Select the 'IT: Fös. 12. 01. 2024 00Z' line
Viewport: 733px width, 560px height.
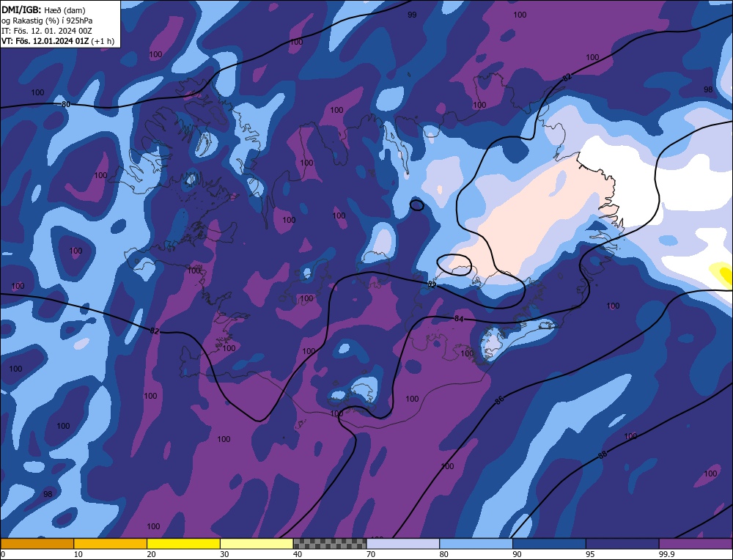pos(47,31)
